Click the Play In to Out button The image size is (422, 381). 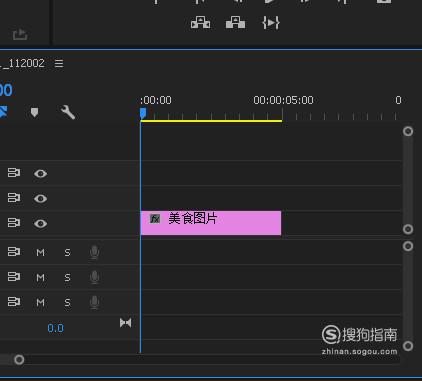point(270,23)
